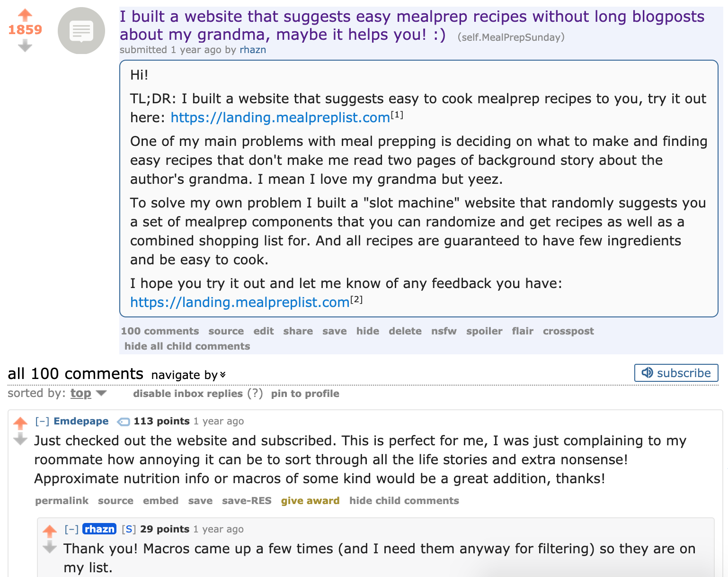The height and width of the screenshot is (577, 728).
Task: Click give award on Emdepape's comment
Action: pyautogui.click(x=310, y=501)
